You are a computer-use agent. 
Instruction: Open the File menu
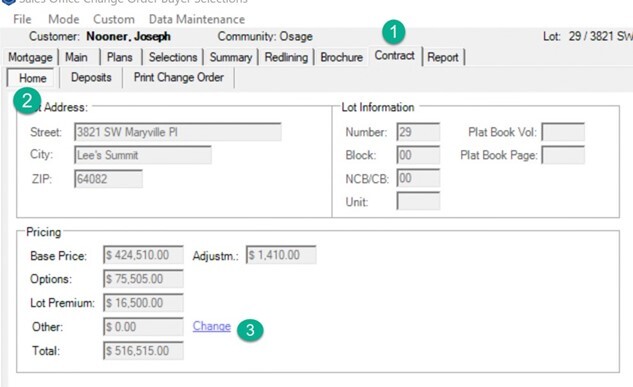(22, 19)
